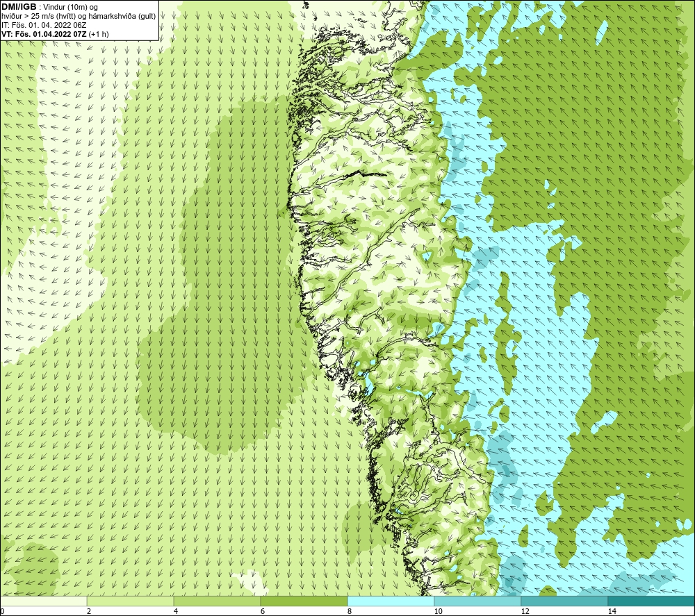Click the 6–8 m/s dark green color bar segment
Viewport: 695px width, 616px height.
coord(304,601)
